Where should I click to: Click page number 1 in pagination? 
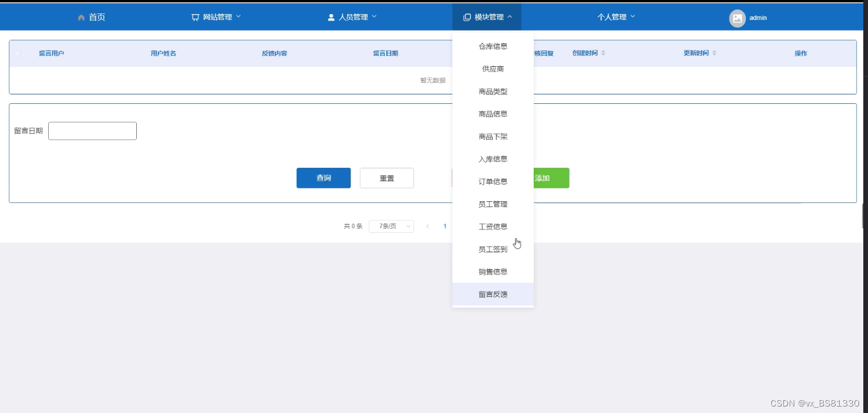[x=445, y=226]
